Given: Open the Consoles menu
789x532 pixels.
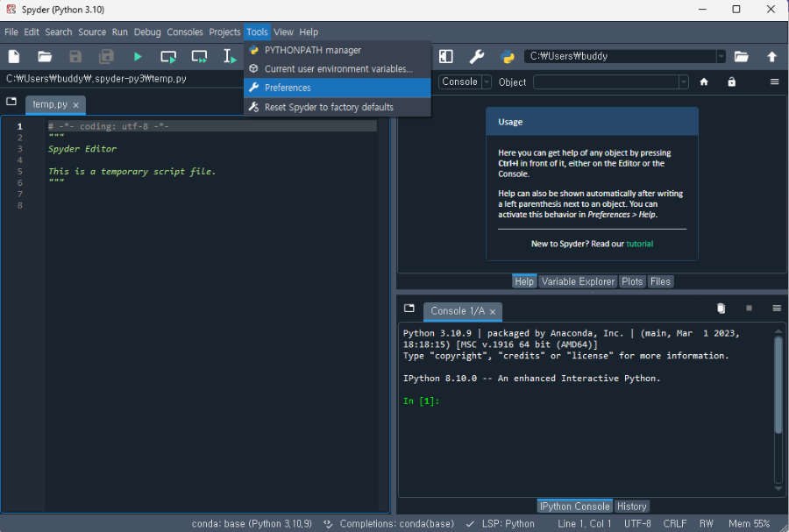Looking at the screenshot, I should pos(185,32).
